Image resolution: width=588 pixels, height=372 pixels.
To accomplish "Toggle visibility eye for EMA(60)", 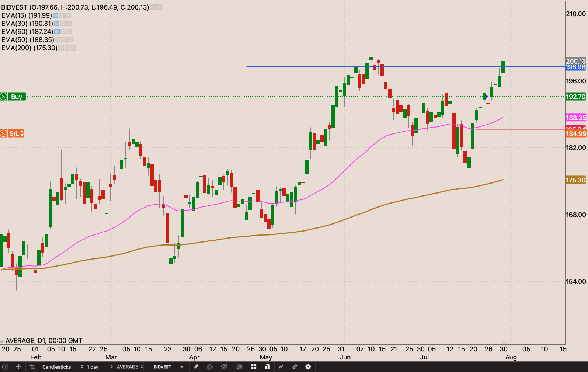I will [57, 32].
